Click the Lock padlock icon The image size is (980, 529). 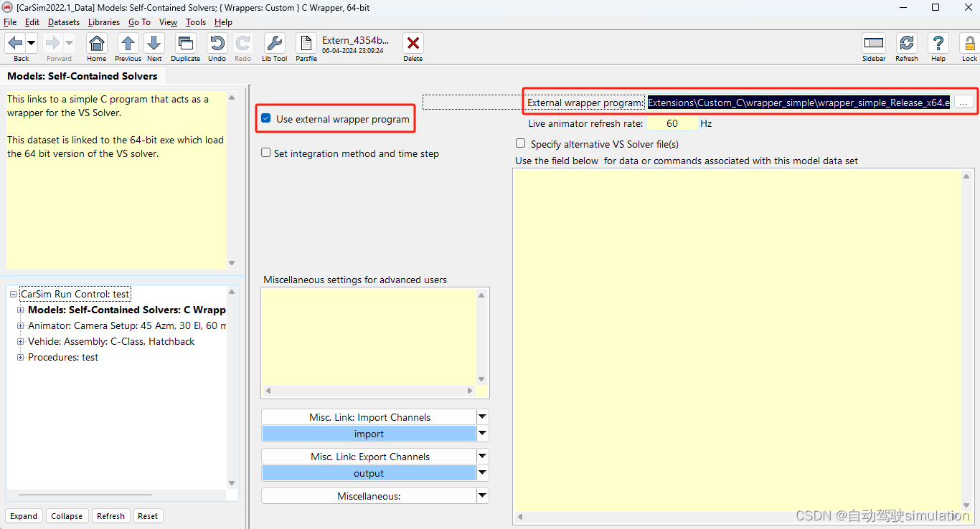click(x=969, y=43)
